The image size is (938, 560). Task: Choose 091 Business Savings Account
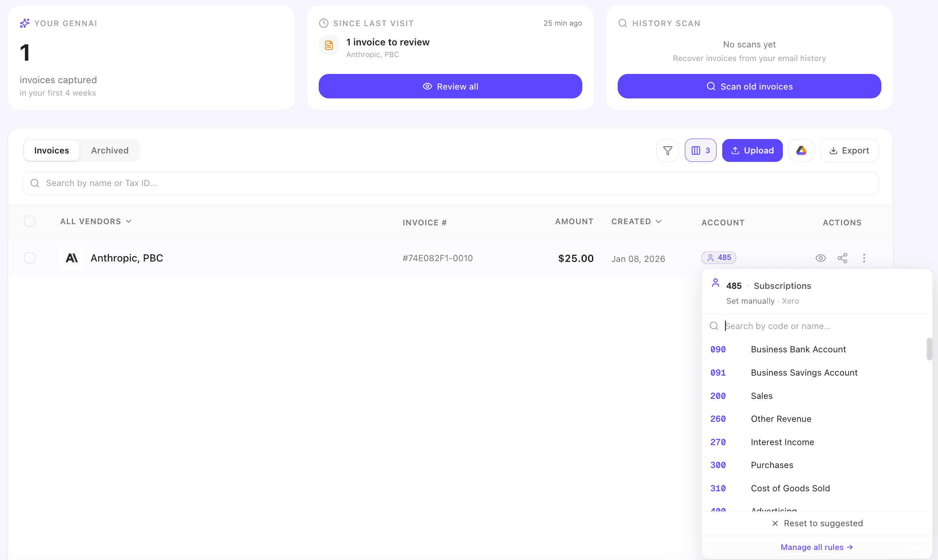coord(814,373)
